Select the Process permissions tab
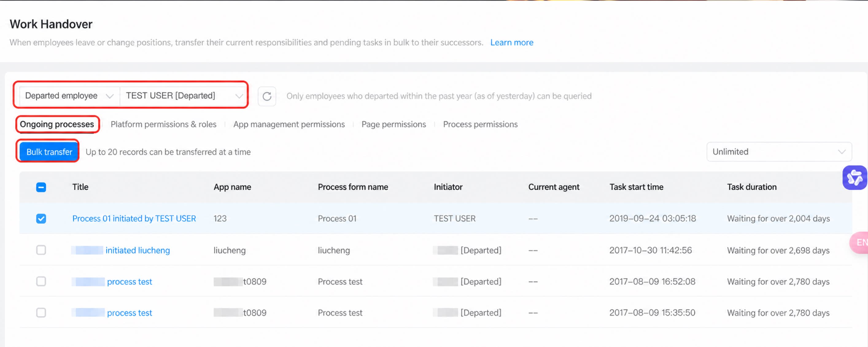Viewport: 868px width, 347px height. pos(480,124)
